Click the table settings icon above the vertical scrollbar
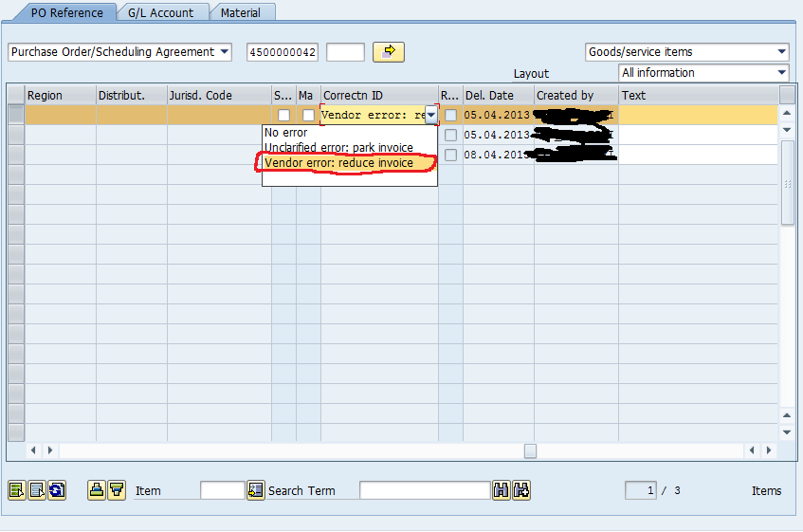Screen dimensions: 803x532 787,95
